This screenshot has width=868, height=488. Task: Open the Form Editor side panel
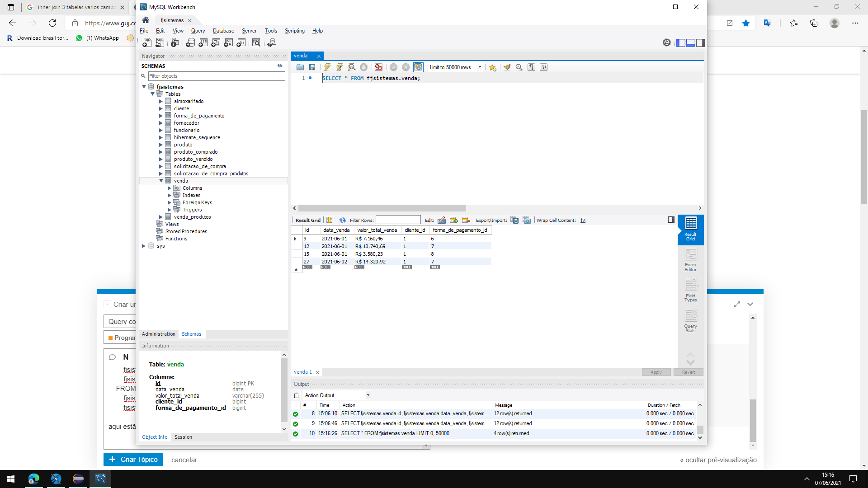pyautogui.click(x=690, y=260)
